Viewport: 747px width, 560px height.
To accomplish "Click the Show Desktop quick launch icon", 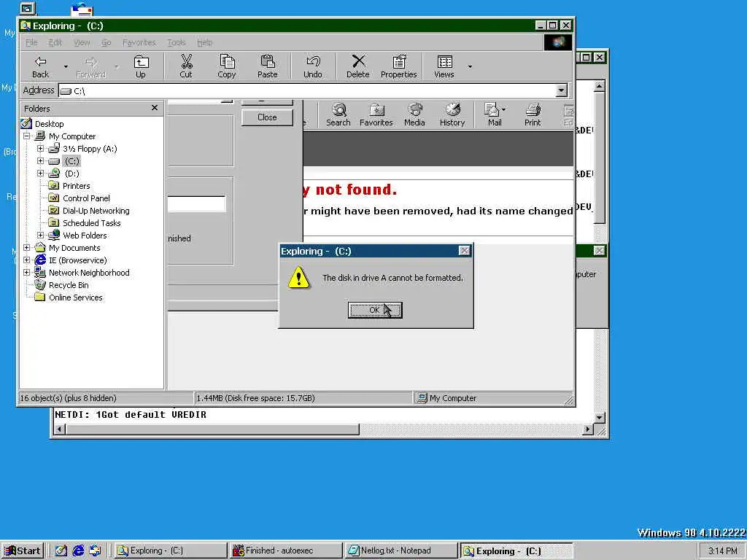I will click(x=61, y=551).
